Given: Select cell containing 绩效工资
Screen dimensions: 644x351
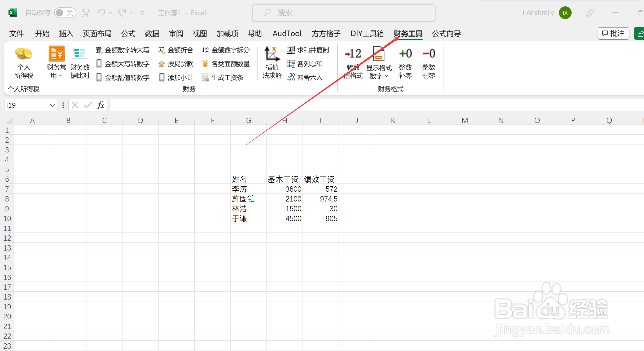Looking at the screenshot, I should click(321, 179).
